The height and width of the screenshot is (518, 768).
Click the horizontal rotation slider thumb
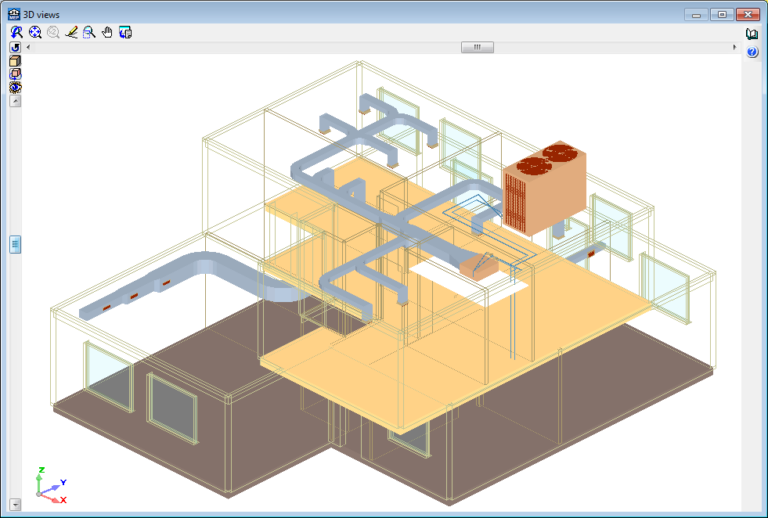point(477,47)
